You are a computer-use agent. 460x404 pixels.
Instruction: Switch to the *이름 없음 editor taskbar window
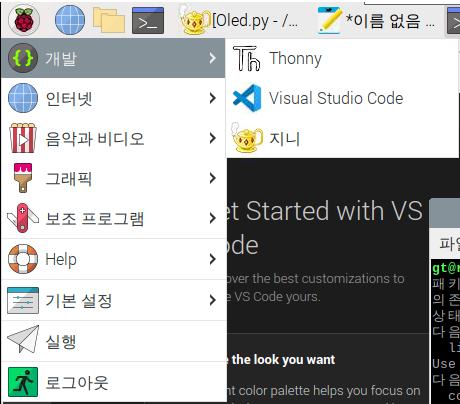pos(376,20)
